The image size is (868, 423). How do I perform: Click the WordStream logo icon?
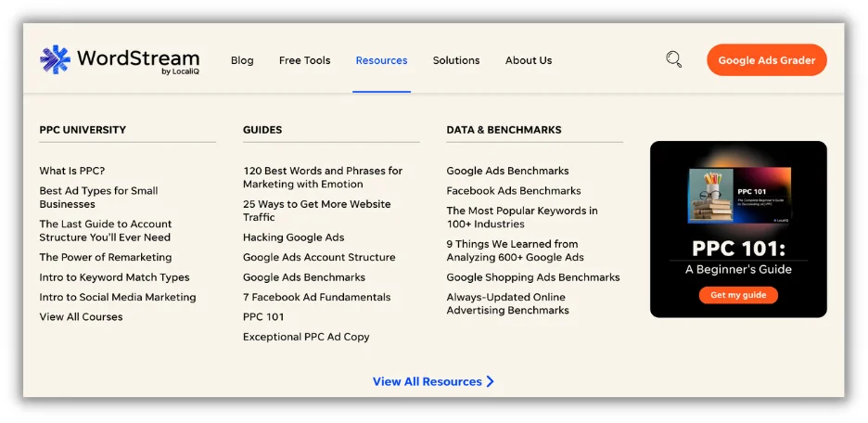coord(55,60)
